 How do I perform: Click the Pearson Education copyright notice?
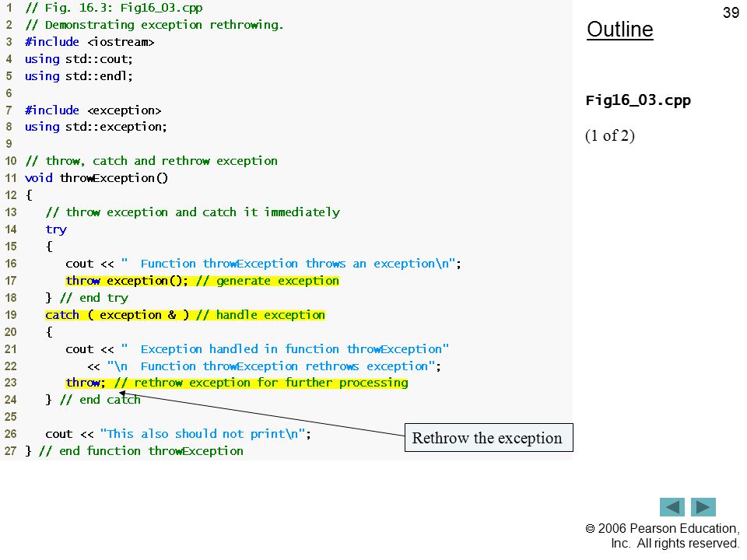(x=663, y=536)
